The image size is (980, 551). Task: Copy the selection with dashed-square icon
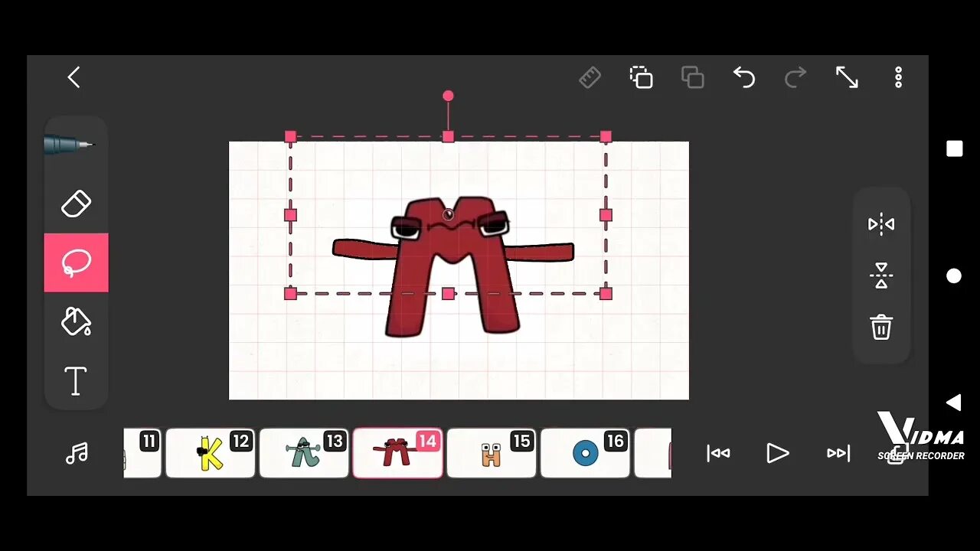coord(641,77)
